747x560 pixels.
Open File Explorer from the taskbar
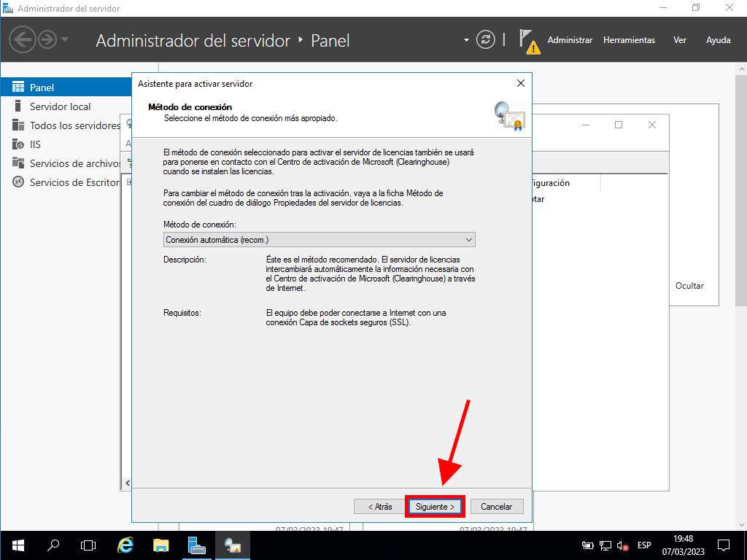pos(161,545)
